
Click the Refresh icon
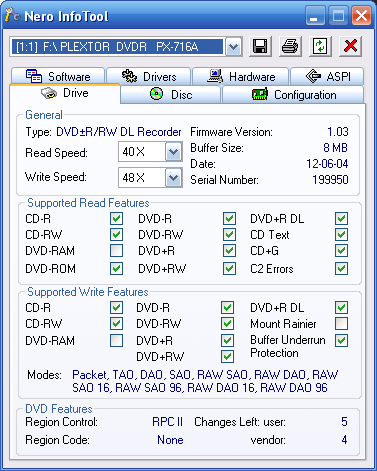320,46
